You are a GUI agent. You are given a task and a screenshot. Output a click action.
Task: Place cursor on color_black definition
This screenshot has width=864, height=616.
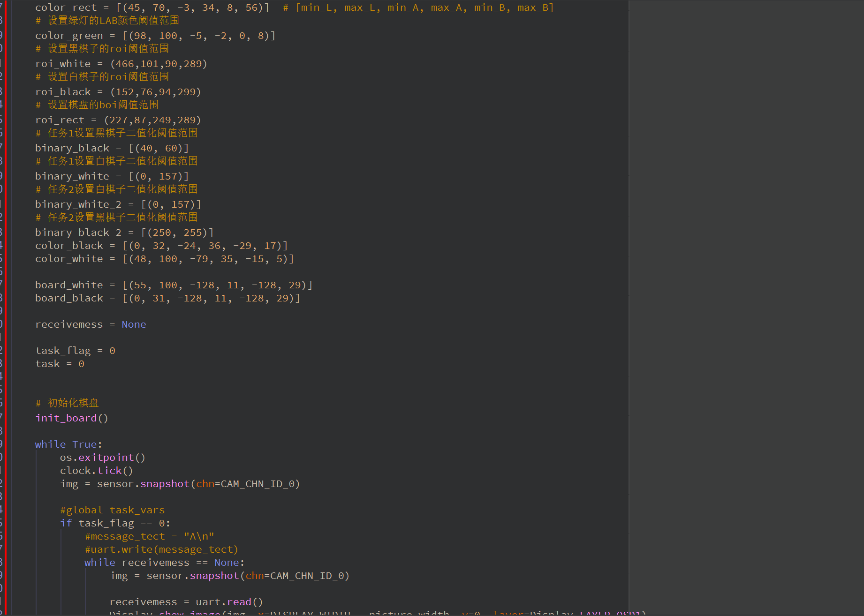tap(161, 246)
